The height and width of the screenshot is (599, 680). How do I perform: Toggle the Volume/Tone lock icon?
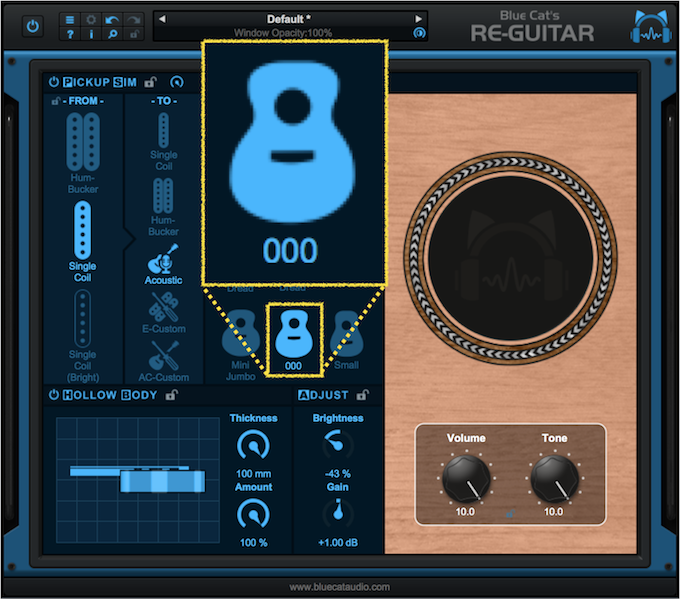[x=510, y=514]
